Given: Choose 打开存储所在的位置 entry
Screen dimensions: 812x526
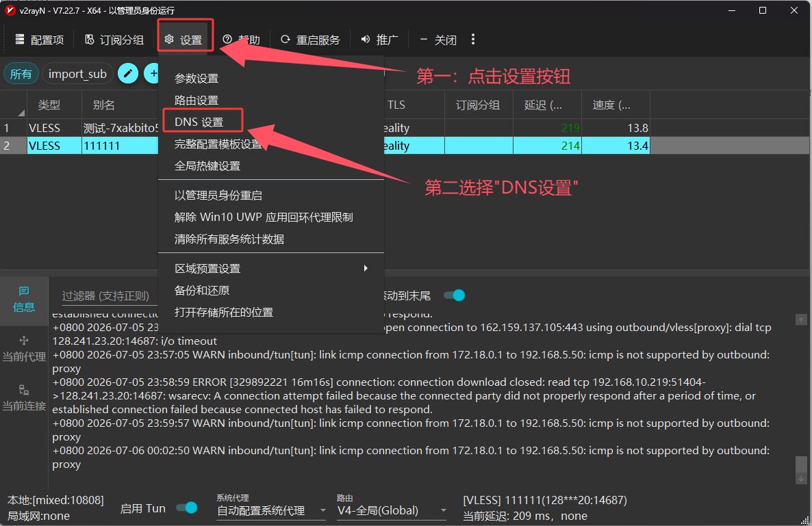Looking at the screenshot, I should coord(271,312).
